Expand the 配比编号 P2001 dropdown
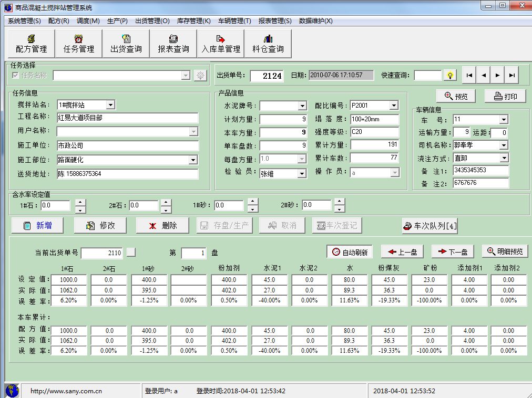Image resolution: width=532 pixels, height=398 pixels. coord(394,106)
